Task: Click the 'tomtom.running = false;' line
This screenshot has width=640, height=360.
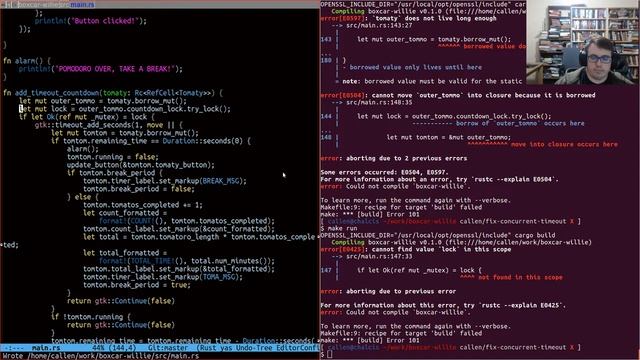Action: click(x=113, y=157)
